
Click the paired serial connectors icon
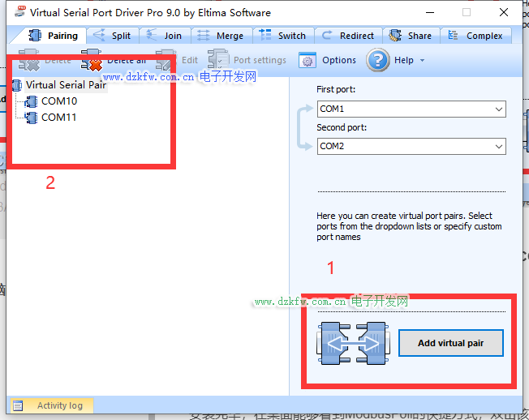pyautogui.click(x=351, y=343)
